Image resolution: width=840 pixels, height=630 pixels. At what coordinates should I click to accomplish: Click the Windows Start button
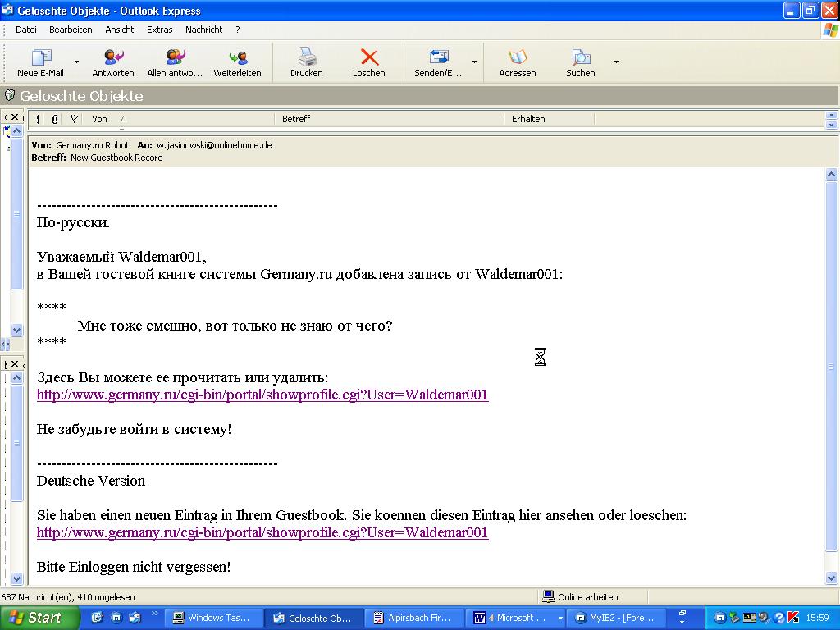click(39, 618)
